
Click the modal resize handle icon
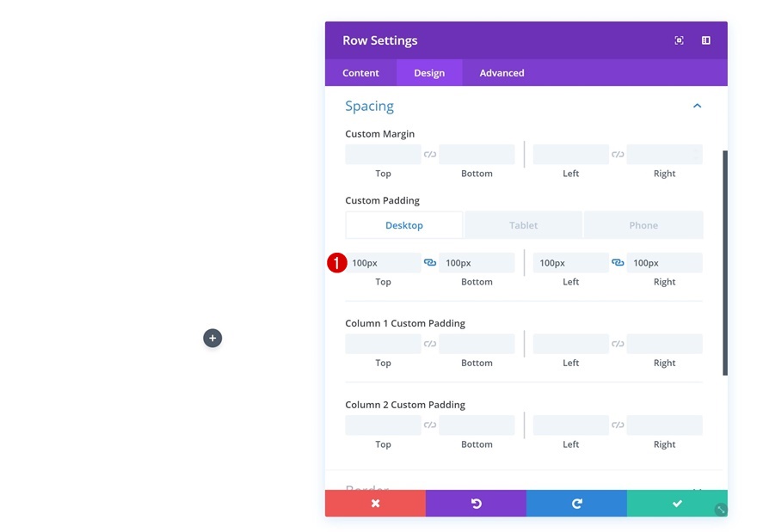tap(721, 510)
